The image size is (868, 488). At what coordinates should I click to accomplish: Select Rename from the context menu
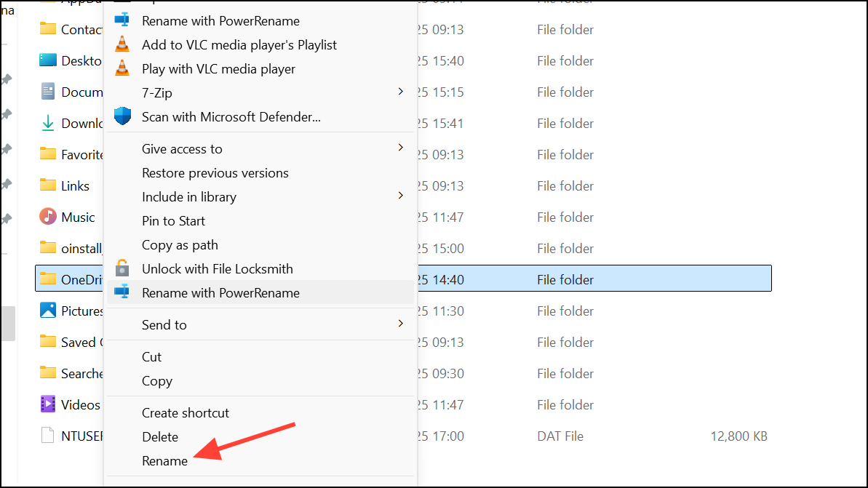click(x=165, y=460)
